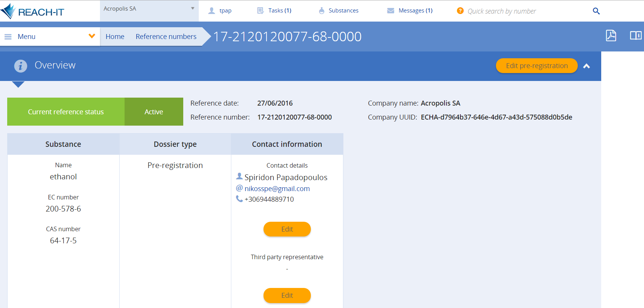Screen dimensions: 644x308
Task: Select EC number 200-578-6
Action: coord(63,209)
